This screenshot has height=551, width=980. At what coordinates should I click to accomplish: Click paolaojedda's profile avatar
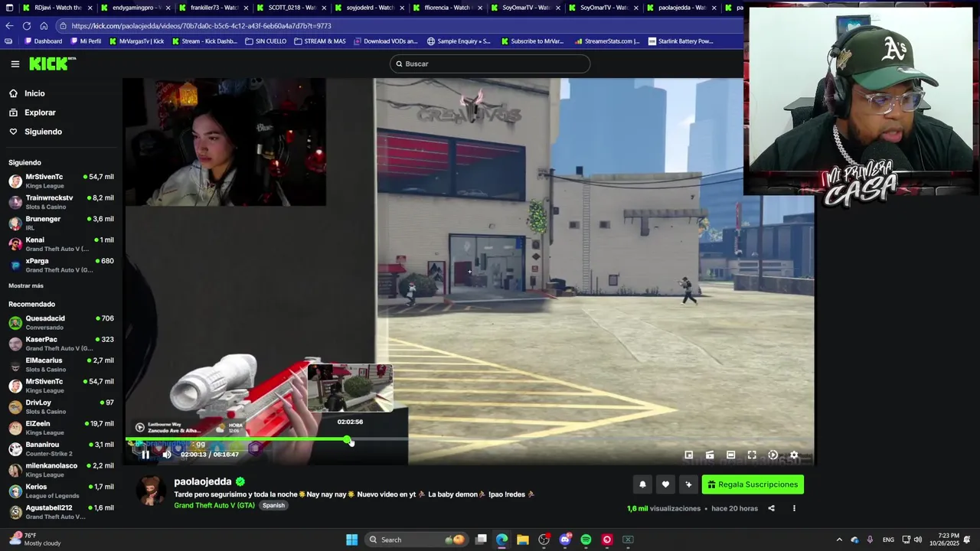[x=151, y=491]
